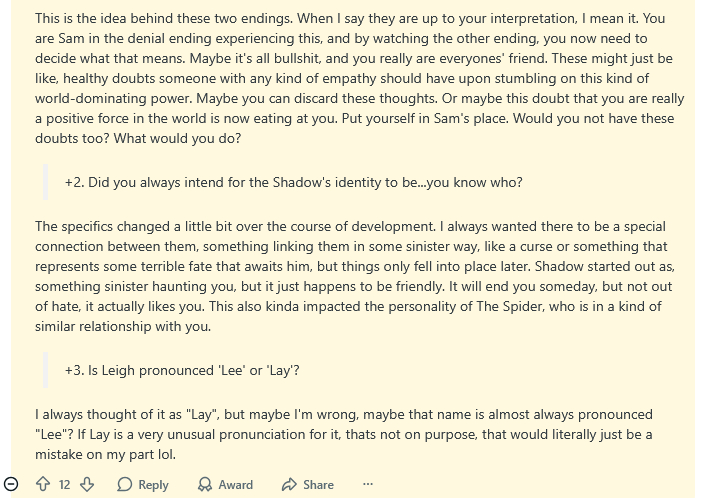
Task: Open the more options ellipsis menu
Action: (368, 485)
